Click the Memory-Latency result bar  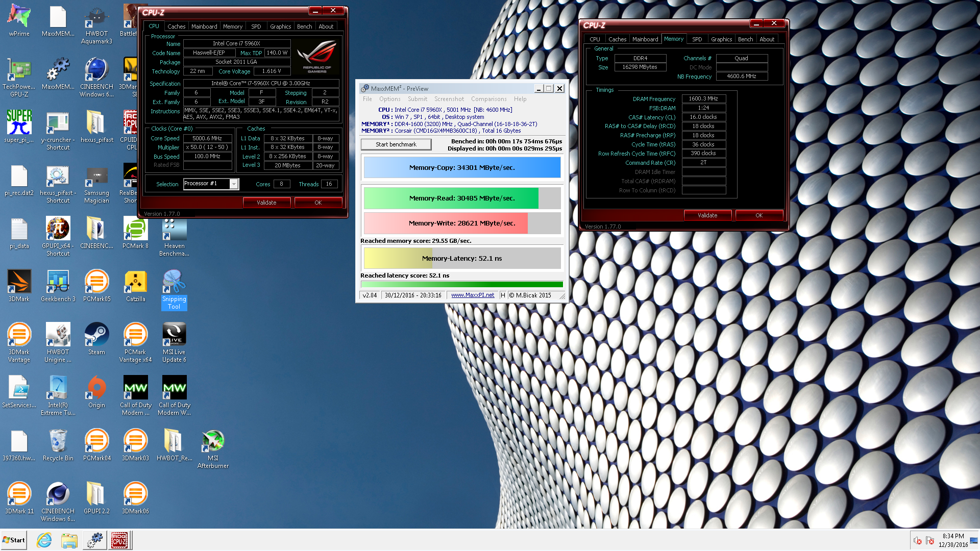[462, 258]
